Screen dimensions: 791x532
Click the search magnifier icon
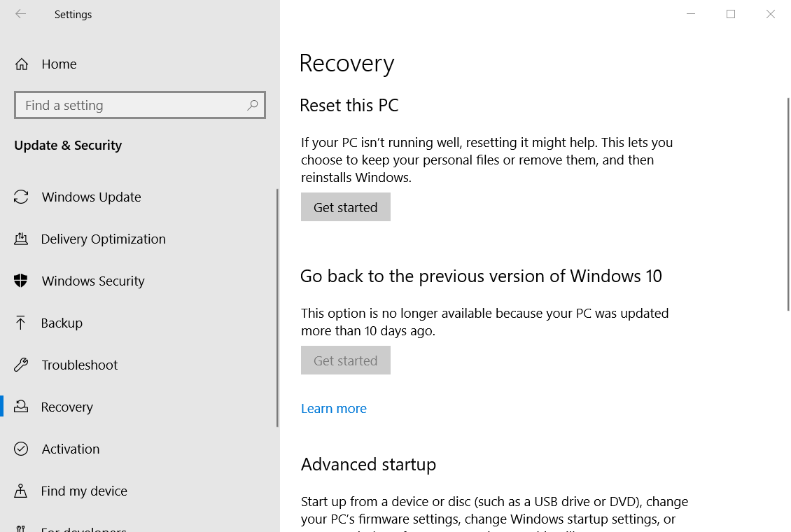[252, 105]
